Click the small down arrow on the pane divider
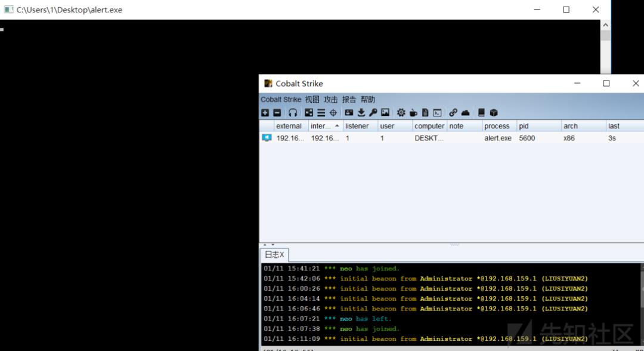The image size is (644, 351). [273, 245]
